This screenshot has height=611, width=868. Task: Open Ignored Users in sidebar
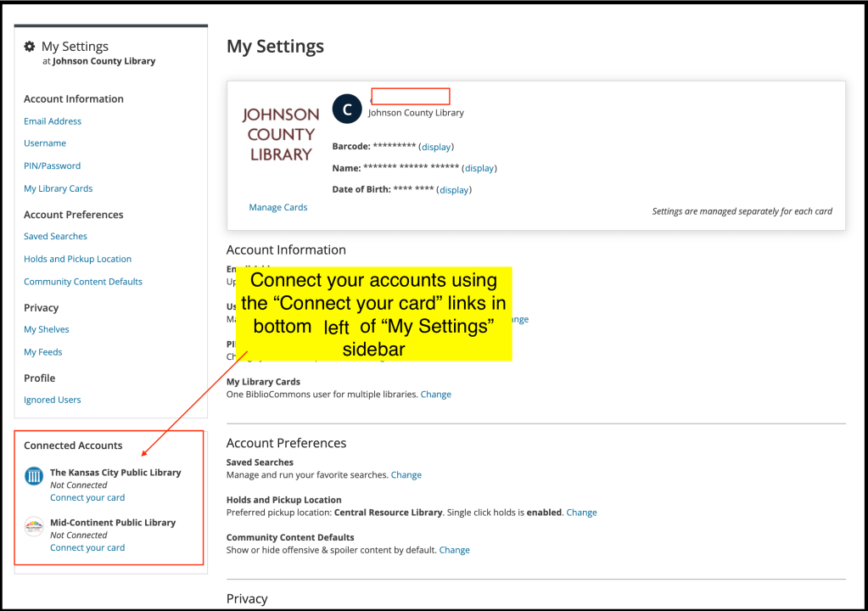pyautogui.click(x=53, y=400)
